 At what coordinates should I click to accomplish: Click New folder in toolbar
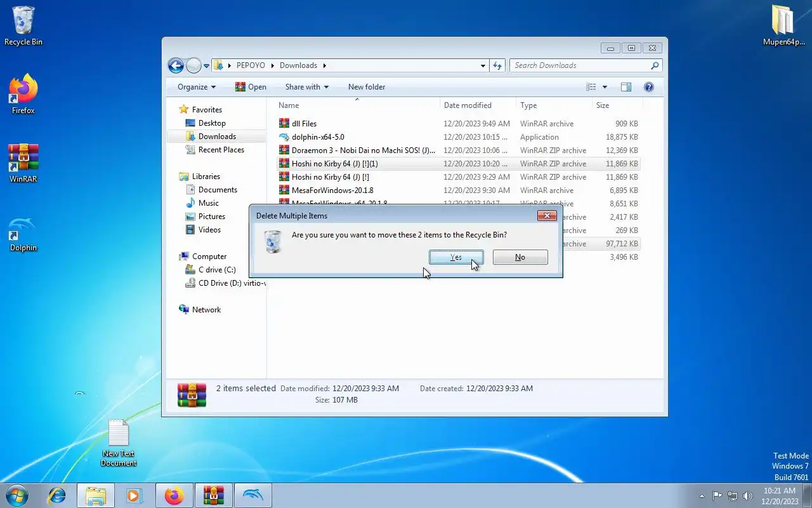(367, 87)
